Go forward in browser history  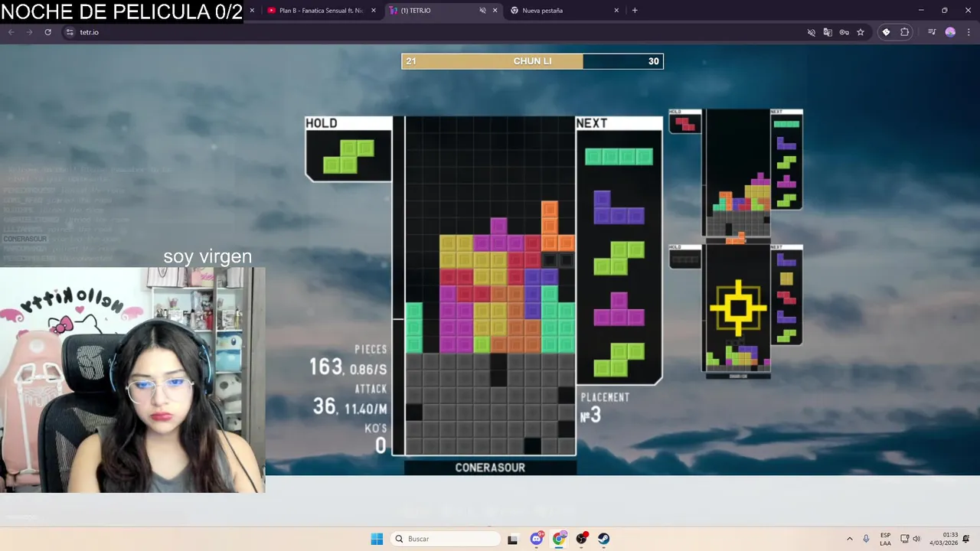point(29,32)
